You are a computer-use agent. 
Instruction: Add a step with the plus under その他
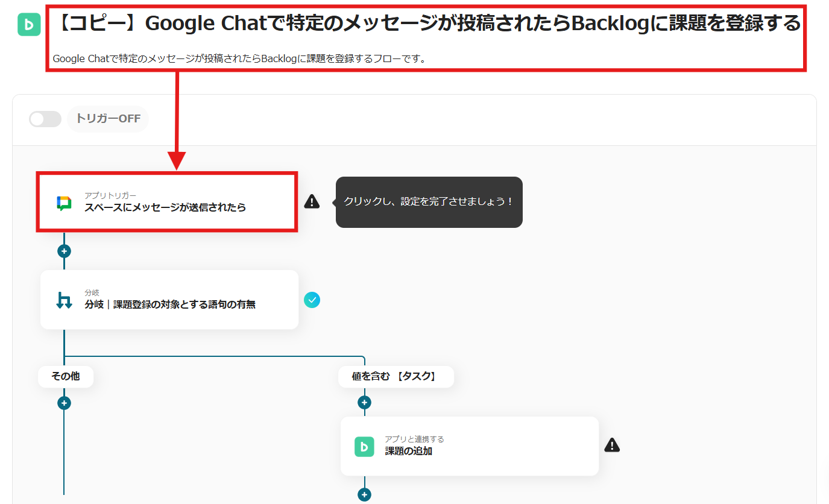pos(64,403)
